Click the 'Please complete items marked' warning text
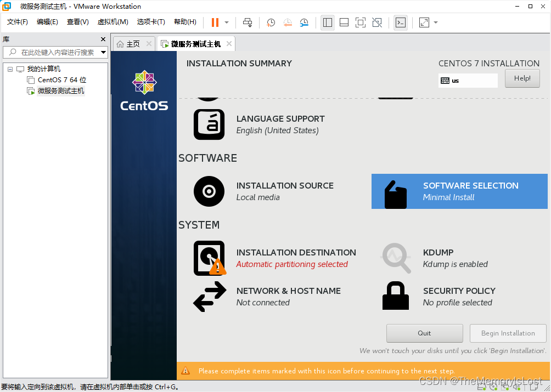 click(327, 371)
